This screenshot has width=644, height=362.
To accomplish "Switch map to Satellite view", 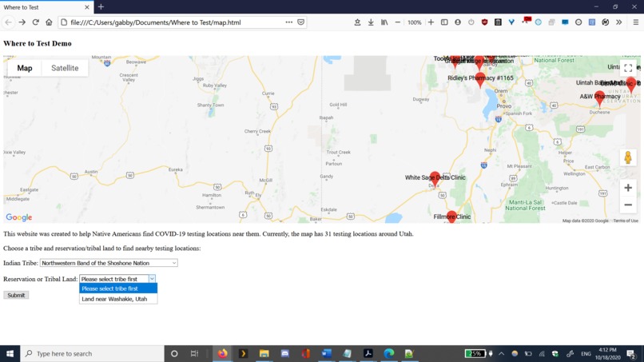I will coord(65,68).
